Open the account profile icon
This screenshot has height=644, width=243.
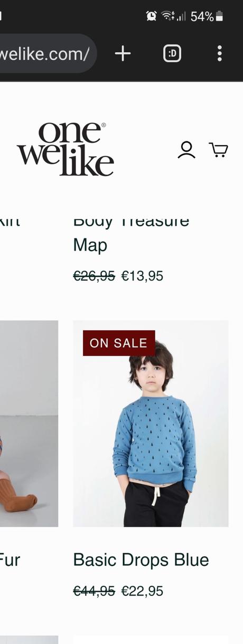point(186,150)
